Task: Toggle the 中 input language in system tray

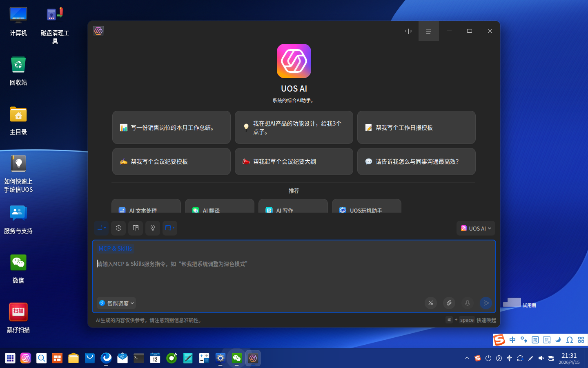Action: coord(512,340)
